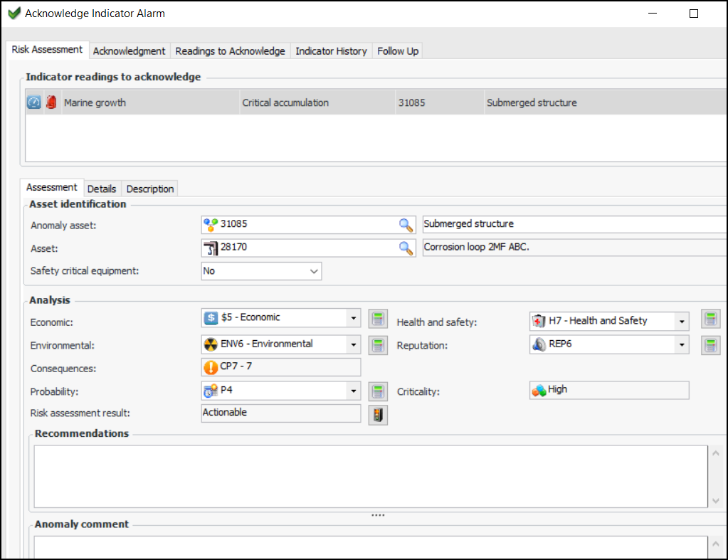Click inside the Recommendations text area
Screen dimensions: 728x560
click(370, 476)
